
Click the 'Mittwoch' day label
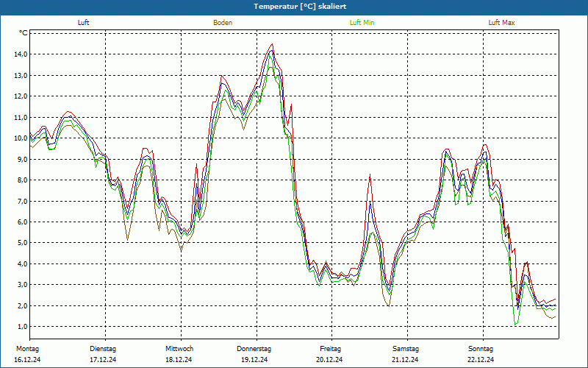179,349
